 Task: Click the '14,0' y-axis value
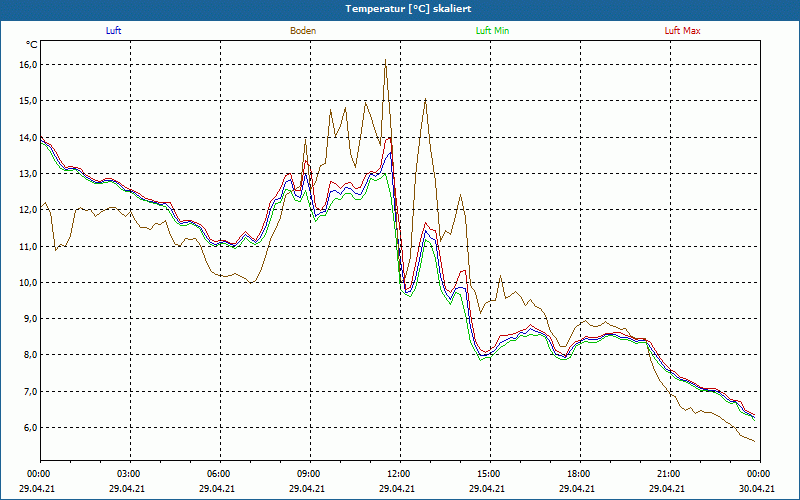(29, 138)
